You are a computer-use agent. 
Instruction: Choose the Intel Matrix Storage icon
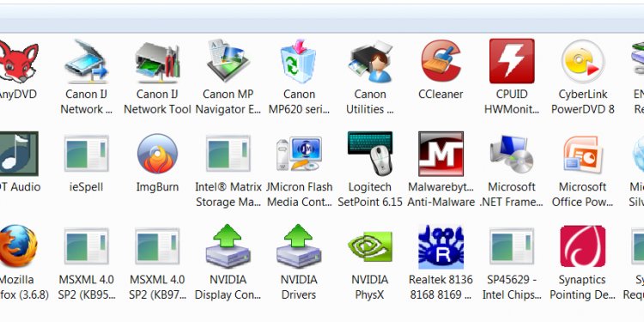point(228,154)
